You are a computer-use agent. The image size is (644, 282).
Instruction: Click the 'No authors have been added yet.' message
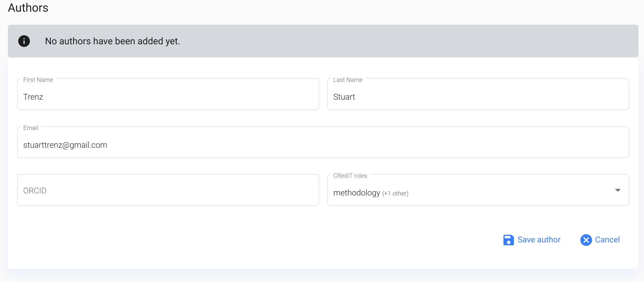coord(113,41)
